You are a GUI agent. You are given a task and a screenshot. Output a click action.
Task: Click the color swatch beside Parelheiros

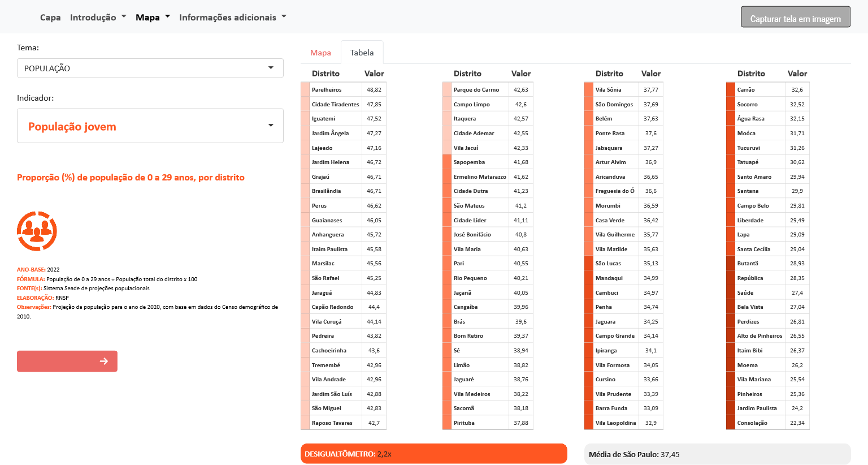305,90
